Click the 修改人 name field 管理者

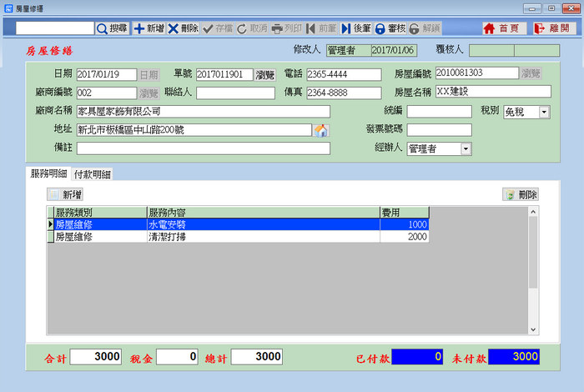[x=349, y=51]
